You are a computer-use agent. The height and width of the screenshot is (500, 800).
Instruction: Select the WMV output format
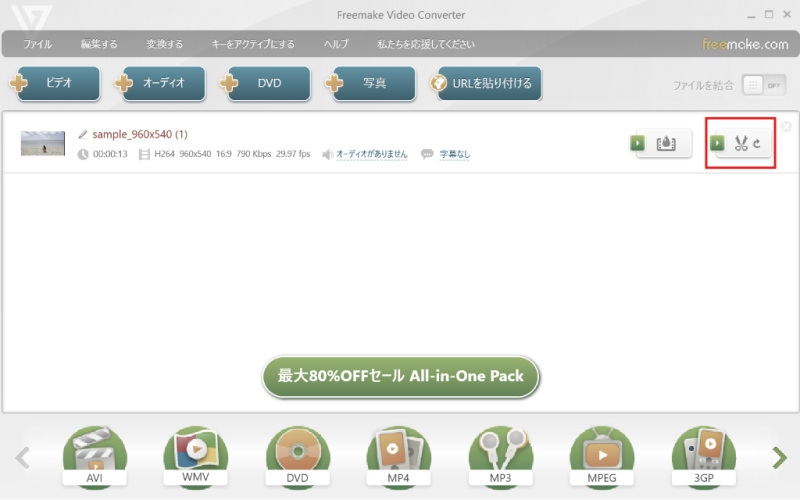click(196, 457)
